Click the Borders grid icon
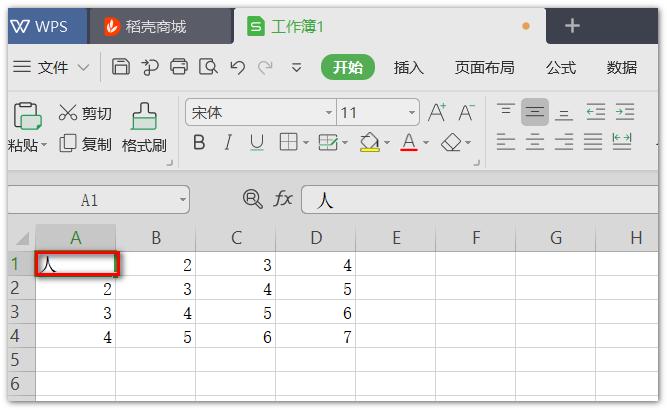667x410 pixels. (288, 142)
